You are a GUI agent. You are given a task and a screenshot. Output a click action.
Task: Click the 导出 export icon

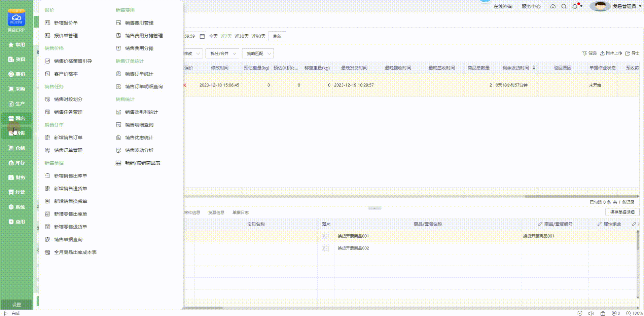pyautogui.click(x=628, y=53)
